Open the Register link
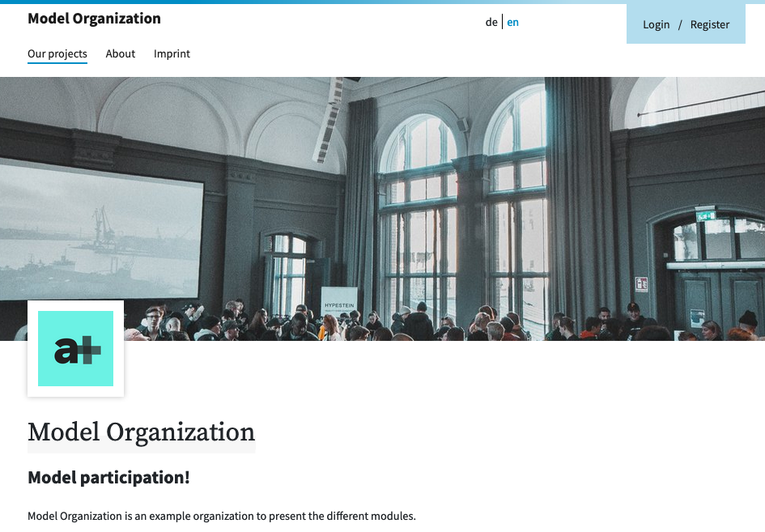Screen dimensions: 765x532 tap(710, 24)
